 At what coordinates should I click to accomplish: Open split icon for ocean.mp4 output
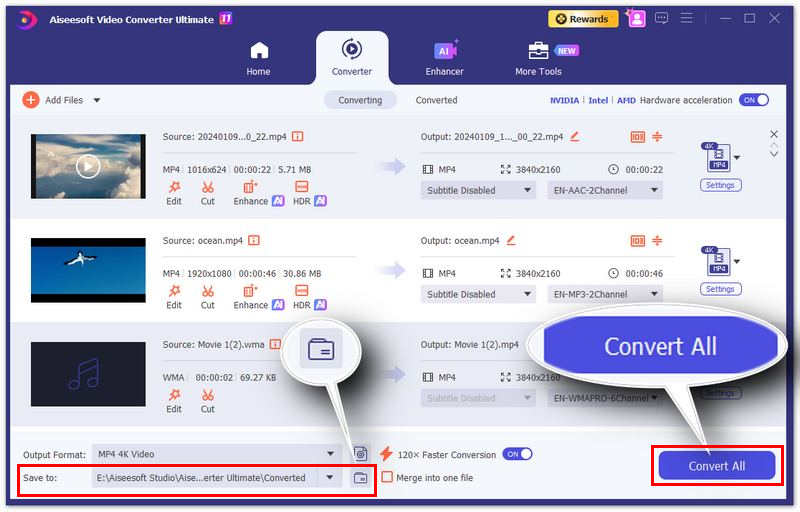[657, 240]
